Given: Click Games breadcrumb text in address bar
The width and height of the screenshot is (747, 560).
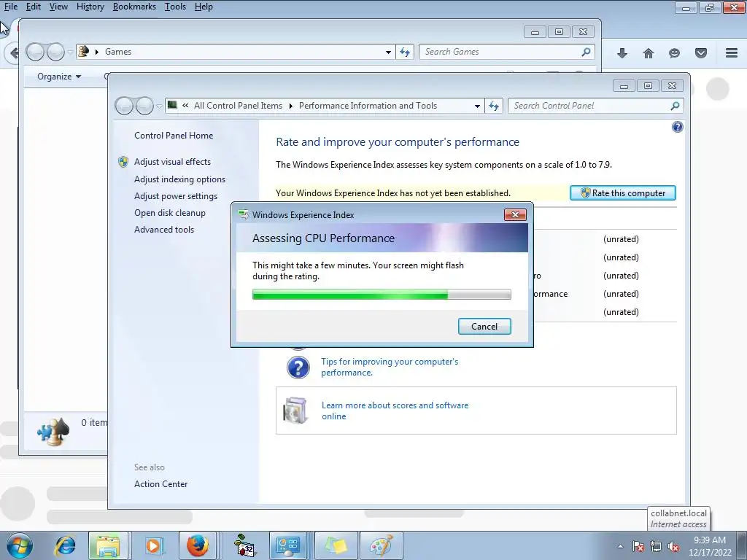Looking at the screenshot, I should [118, 52].
